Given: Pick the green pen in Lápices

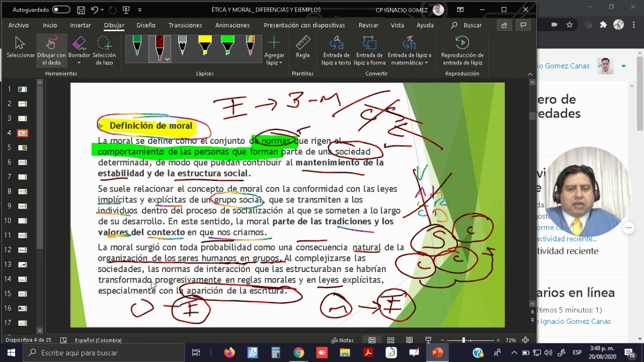Looking at the screenshot, I should click(137, 46).
